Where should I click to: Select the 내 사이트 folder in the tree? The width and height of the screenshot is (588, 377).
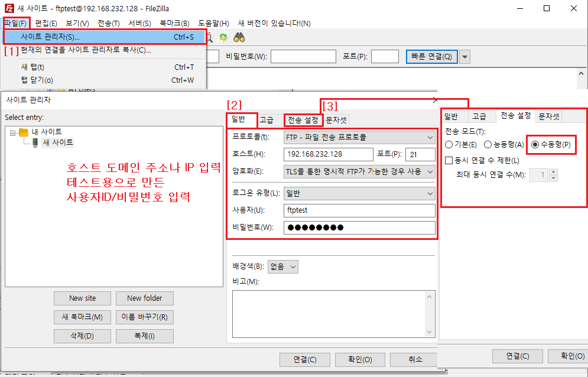[x=47, y=132]
